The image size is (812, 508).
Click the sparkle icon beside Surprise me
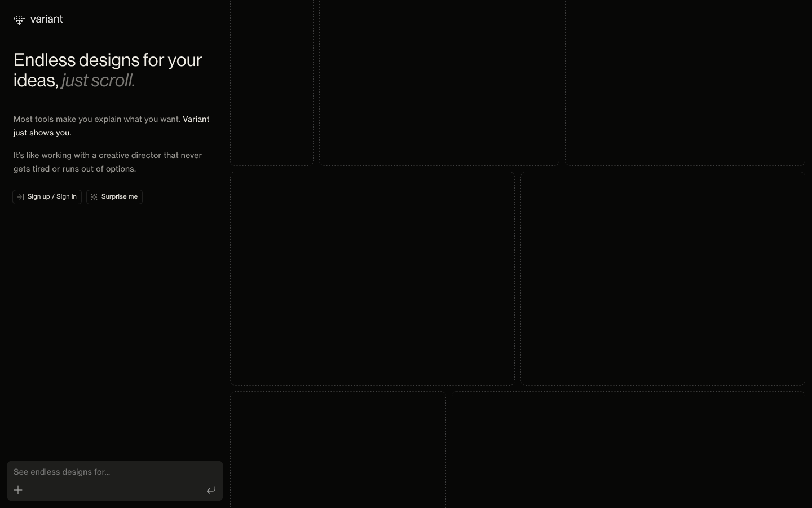94,197
